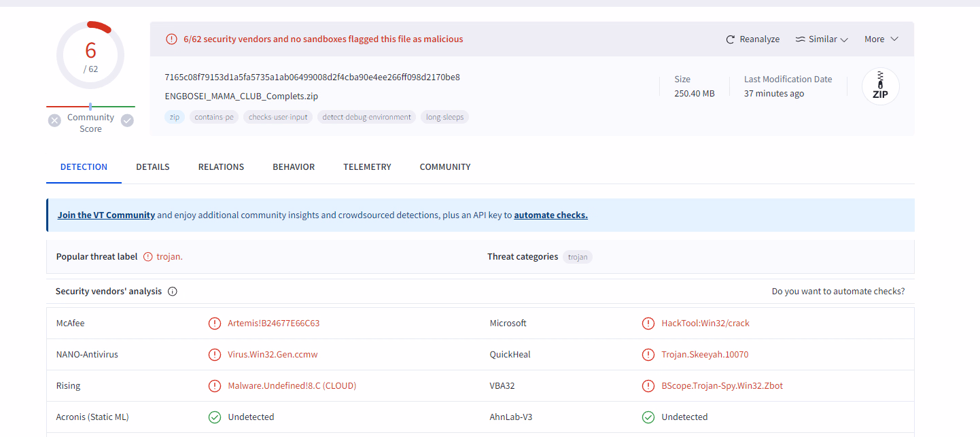Click the Microsoft HackTool detection alert icon

tap(648, 324)
